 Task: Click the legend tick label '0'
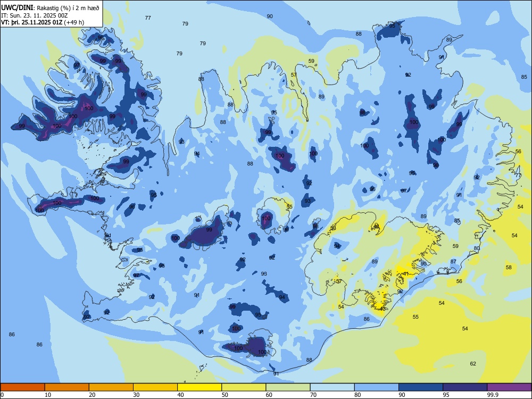[x=2, y=395]
